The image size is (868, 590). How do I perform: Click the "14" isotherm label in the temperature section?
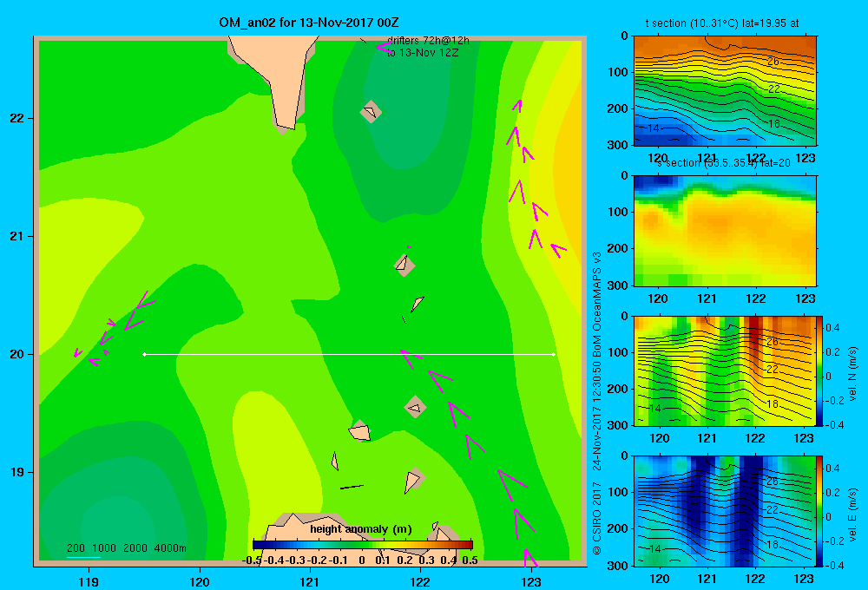(654, 128)
